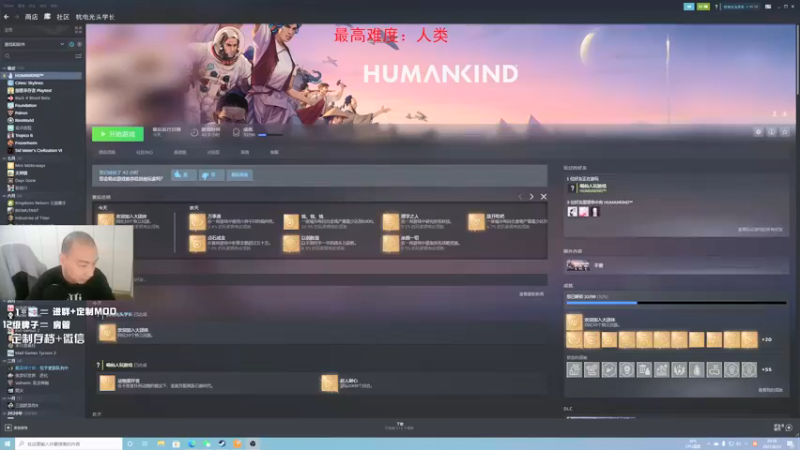Click 查看我的成就 view my achievements link
The width and height of the screenshot is (800, 450).
click(x=770, y=390)
